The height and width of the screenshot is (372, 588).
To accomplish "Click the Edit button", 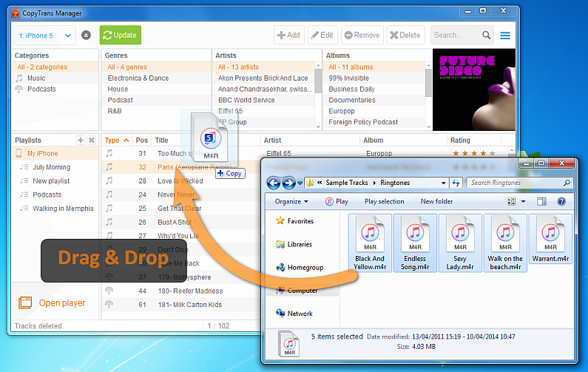I will click(322, 35).
